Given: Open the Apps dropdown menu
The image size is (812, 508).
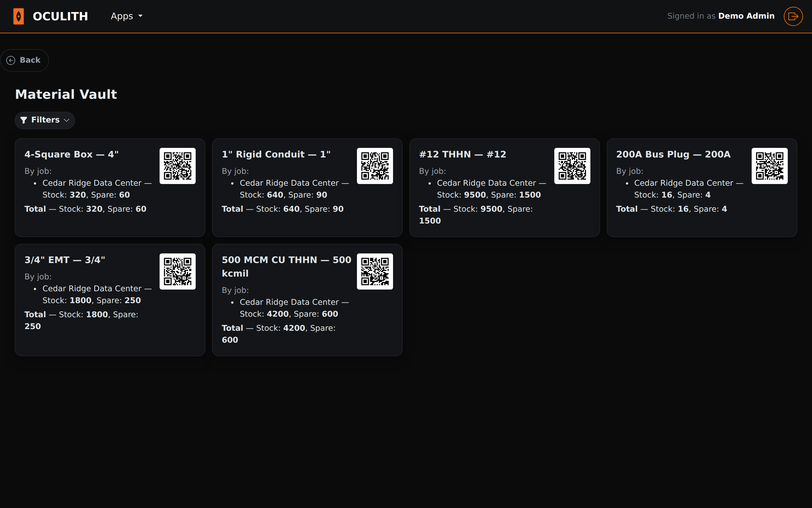Looking at the screenshot, I should click(x=127, y=16).
